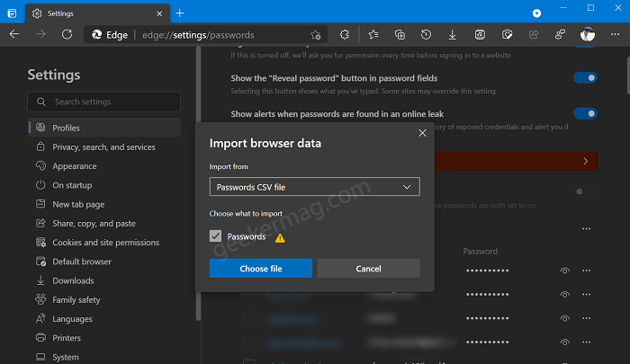Close the Settings tab
Screen dimensions: 630x364
(159, 13)
